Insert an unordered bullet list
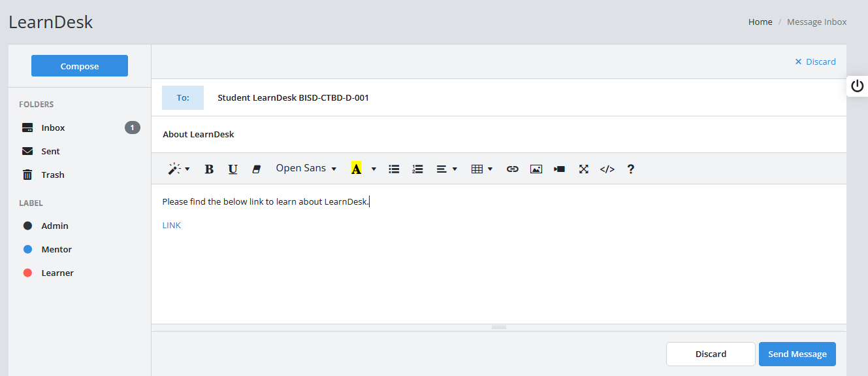Image resolution: width=868 pixels, height=376 pixels. tap(394, 169)
